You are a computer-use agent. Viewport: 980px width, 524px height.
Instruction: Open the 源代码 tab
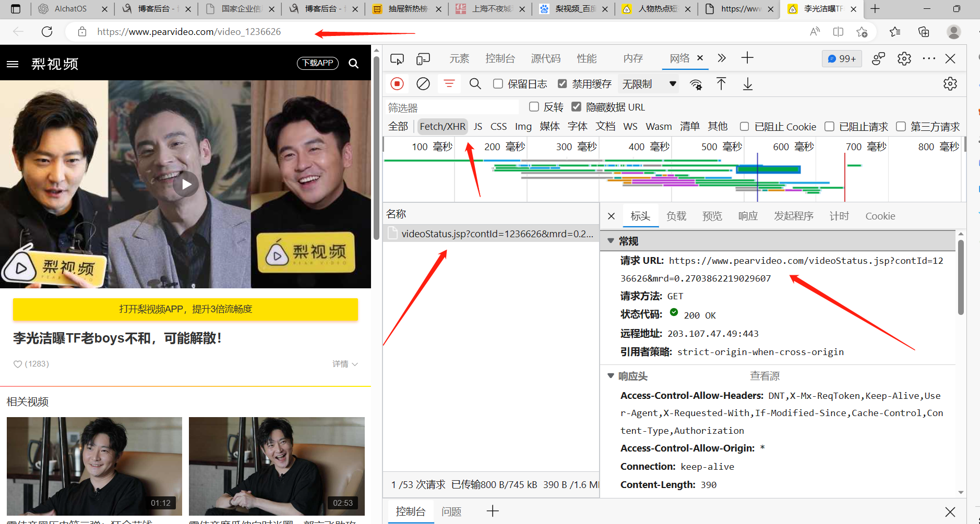(x=545, y=58)
